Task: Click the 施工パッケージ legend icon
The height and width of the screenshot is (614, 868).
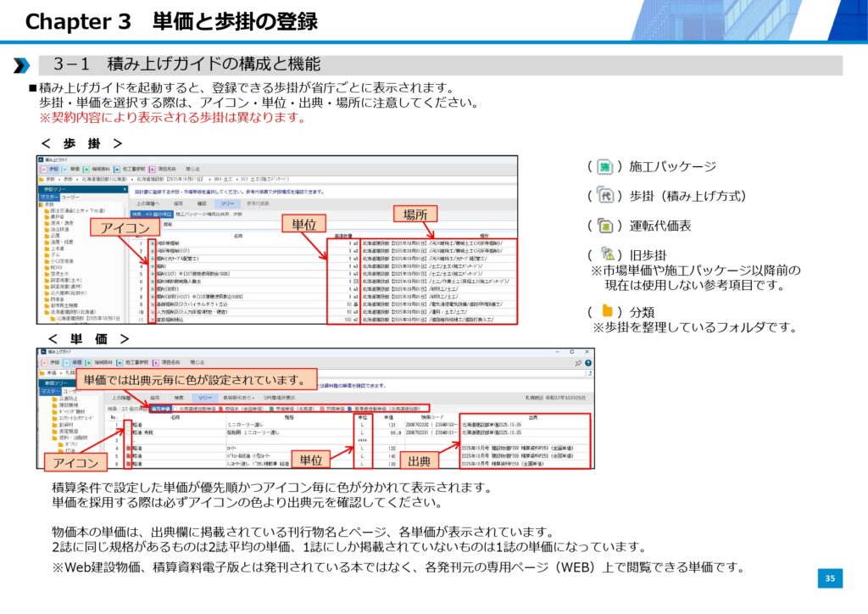Action: point(604,167)
